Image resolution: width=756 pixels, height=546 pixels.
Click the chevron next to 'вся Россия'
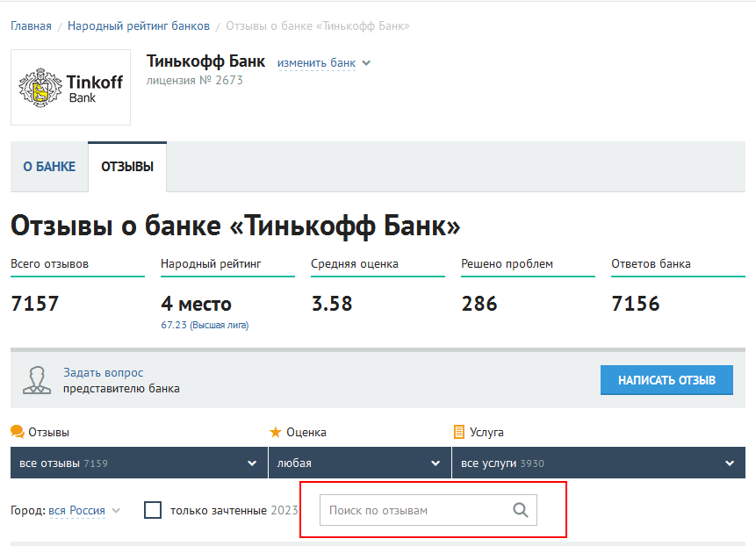[116, 511]
